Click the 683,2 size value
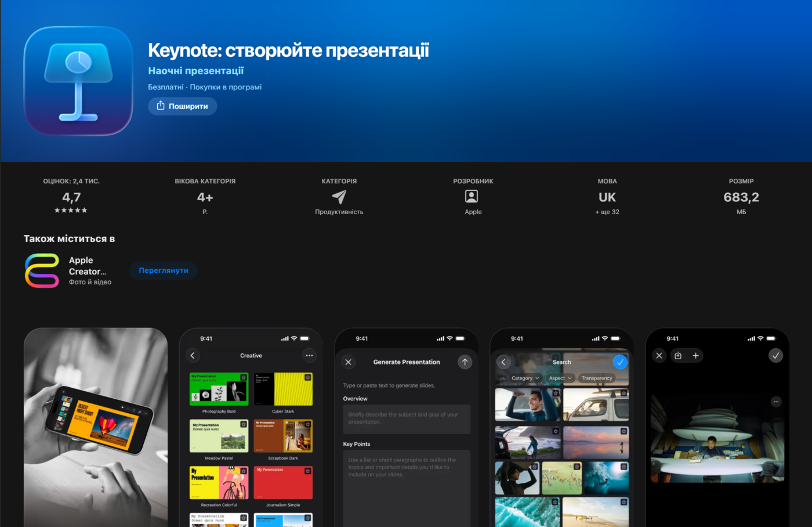Screen dimensions: 812x527 coord(741,197)
